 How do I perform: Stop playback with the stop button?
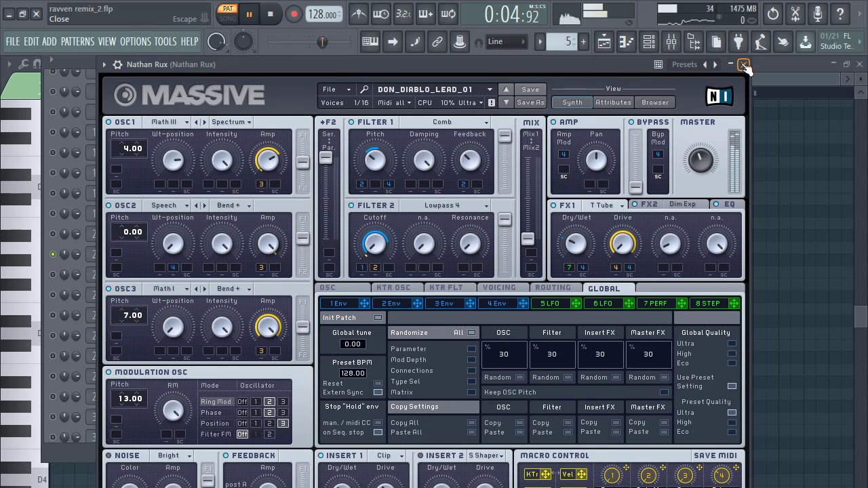click(270, 14)
